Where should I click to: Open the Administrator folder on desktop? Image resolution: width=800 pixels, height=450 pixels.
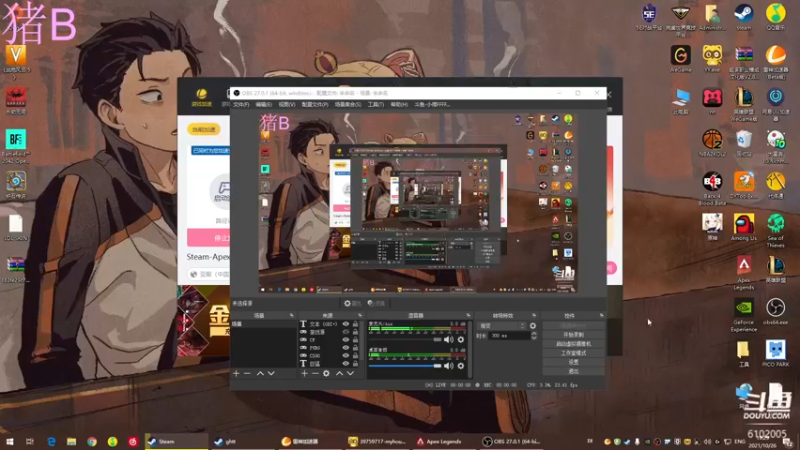tap(712, 16)
